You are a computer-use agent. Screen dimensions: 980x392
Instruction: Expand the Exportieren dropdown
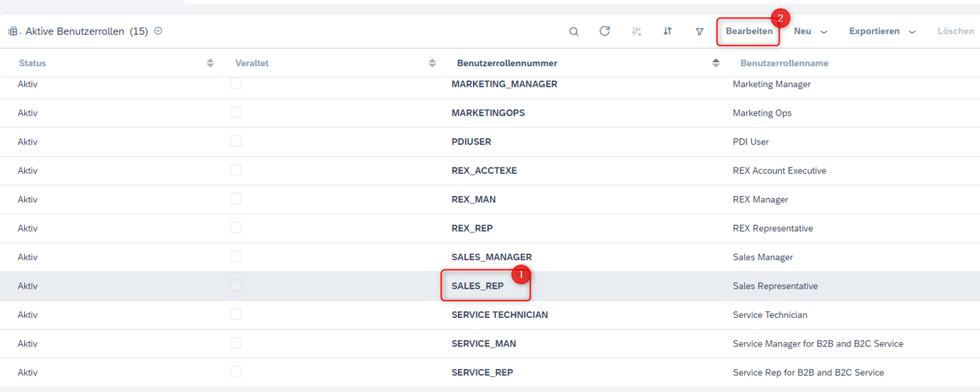point(882,31)
